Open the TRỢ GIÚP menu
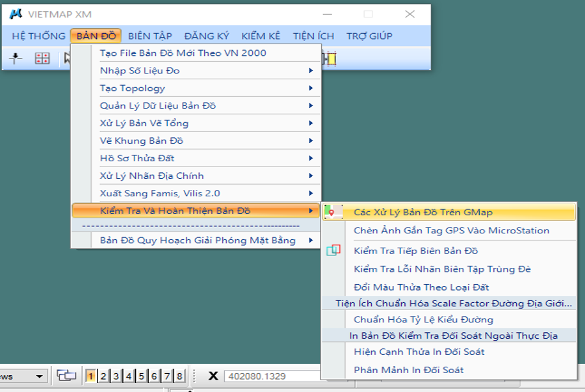Image resolution: width=585 pixels, height=392 pixels. (x=369, y=36)
